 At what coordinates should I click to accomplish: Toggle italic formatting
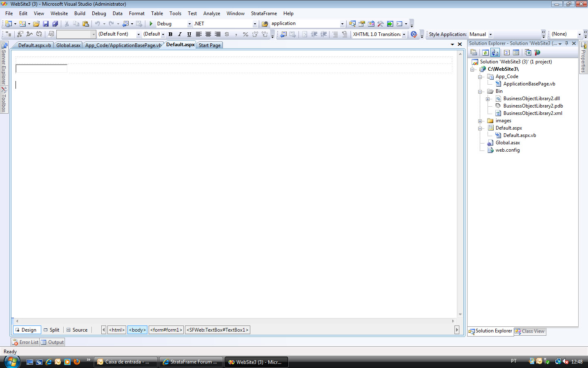pyautogui.click(x=180, y=34)
